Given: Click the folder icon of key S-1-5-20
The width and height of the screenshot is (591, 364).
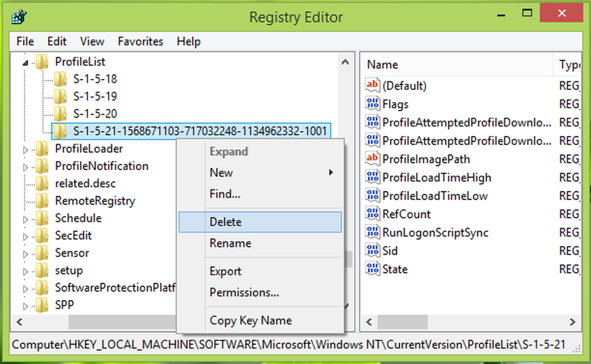Looking at the screenshot, I should 60,114.
